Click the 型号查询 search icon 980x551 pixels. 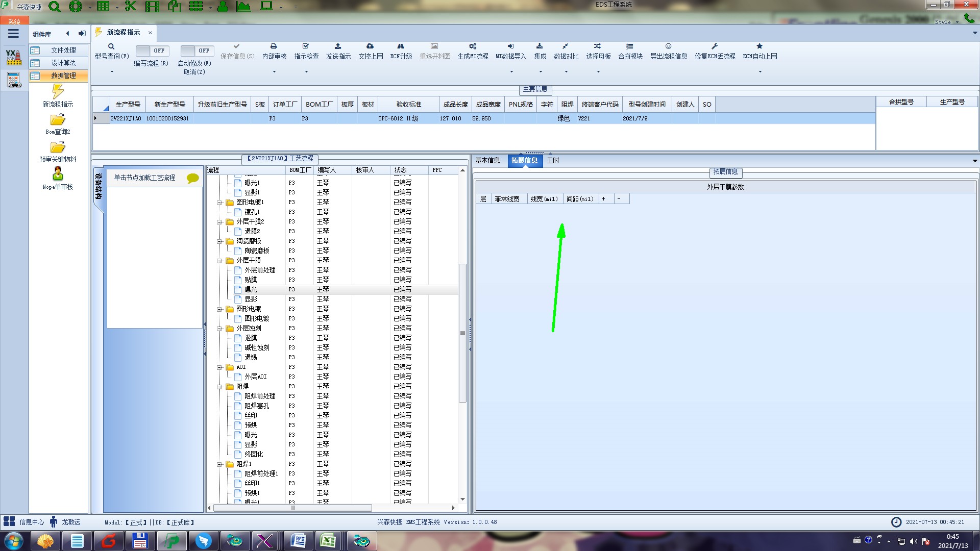(111, 46)
